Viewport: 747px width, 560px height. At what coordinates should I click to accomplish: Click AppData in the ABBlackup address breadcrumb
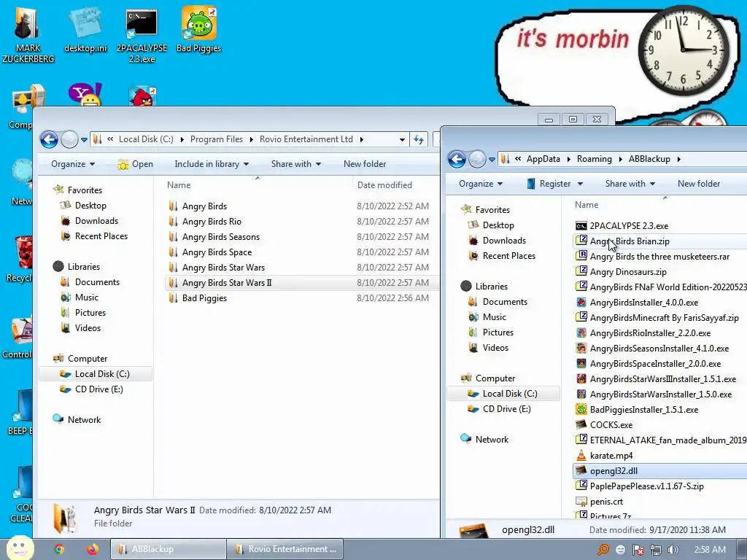(x=543, y=158)
